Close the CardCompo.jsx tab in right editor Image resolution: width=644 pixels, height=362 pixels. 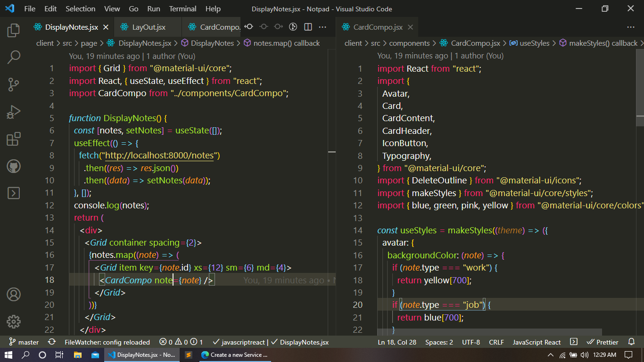click(x=411, y=27)
